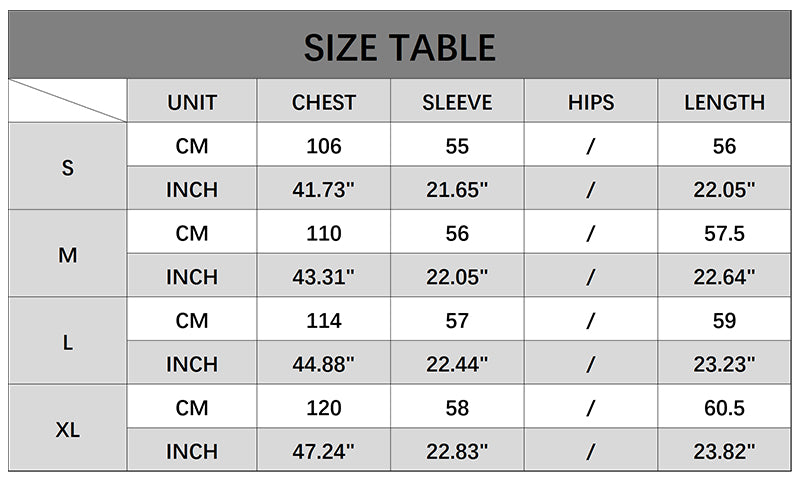The image size is (800, 480).
Task: Select the LENGTH column header
Action: [x=724, y=102]
